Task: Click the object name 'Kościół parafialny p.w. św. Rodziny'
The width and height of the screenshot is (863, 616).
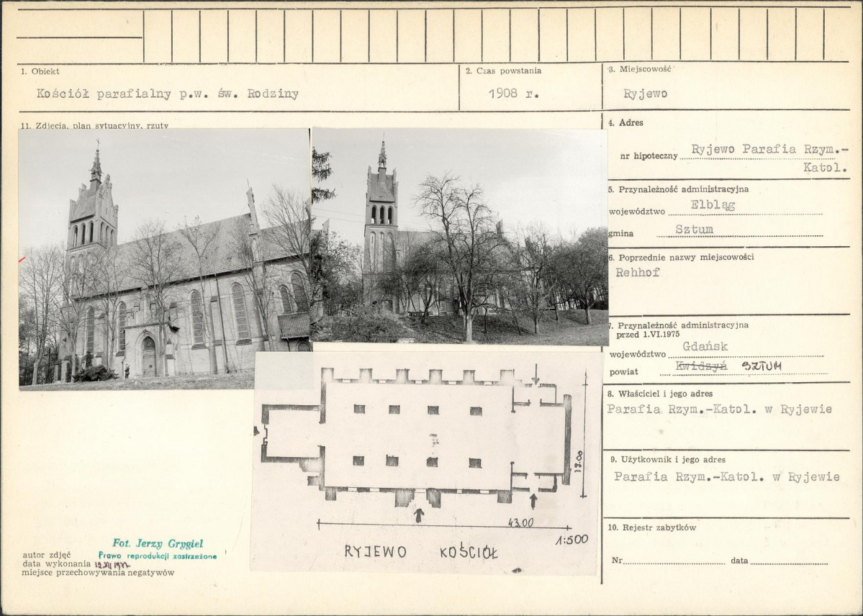Action: pyautogui.click(x=167, y=94)
